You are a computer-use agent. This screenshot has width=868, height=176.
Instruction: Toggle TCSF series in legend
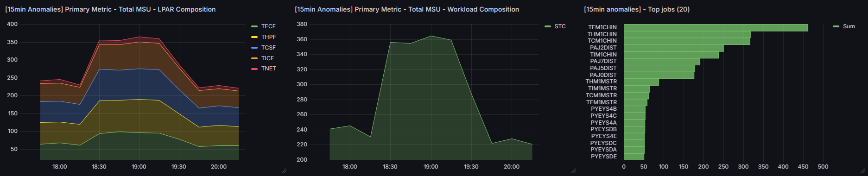pyautogui.click(x=268, y=48)
